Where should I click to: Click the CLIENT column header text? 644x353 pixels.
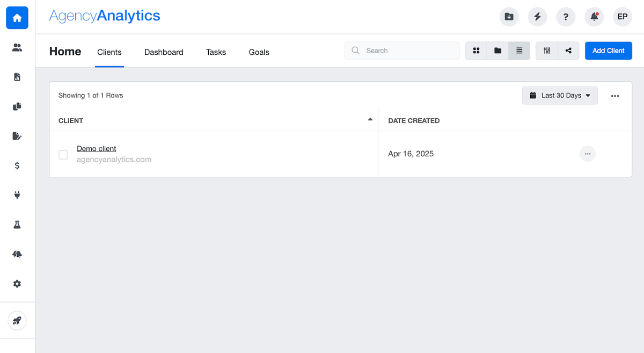pos(71,120)
